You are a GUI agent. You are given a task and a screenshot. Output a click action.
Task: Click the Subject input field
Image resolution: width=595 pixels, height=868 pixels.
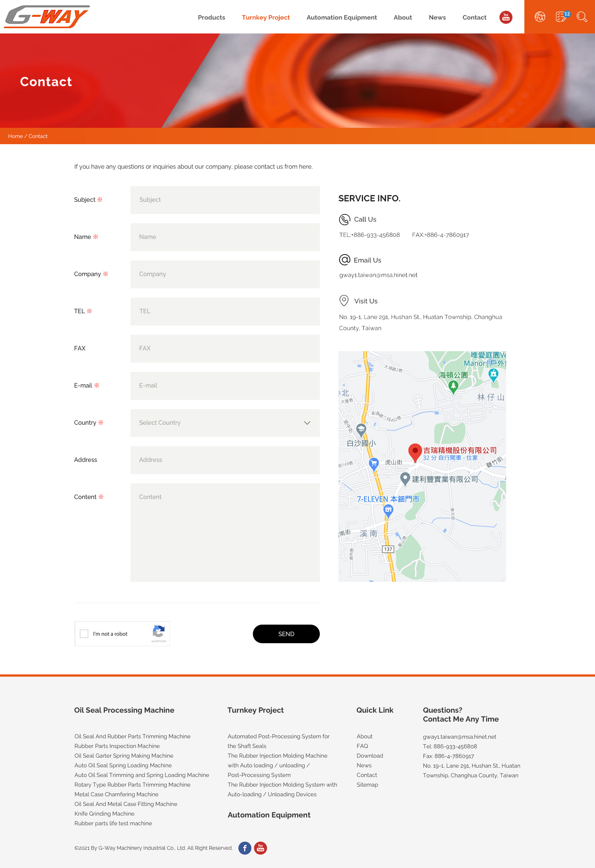point(225,200)
